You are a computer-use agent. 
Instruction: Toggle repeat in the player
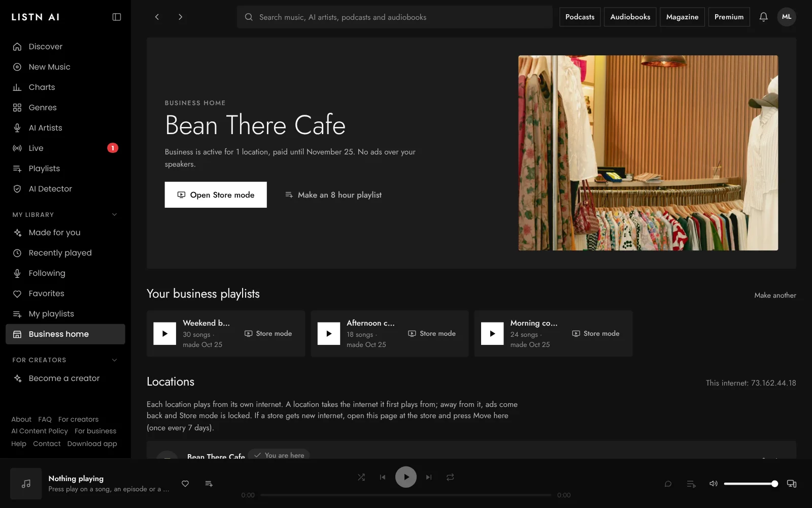(450, 477)
